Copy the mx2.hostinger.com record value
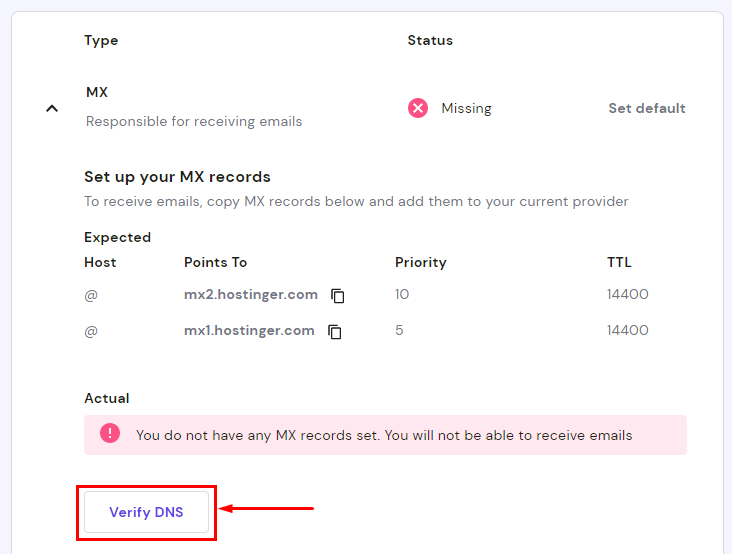The width and height of the screenshot is (732, 554). [338, 296]
